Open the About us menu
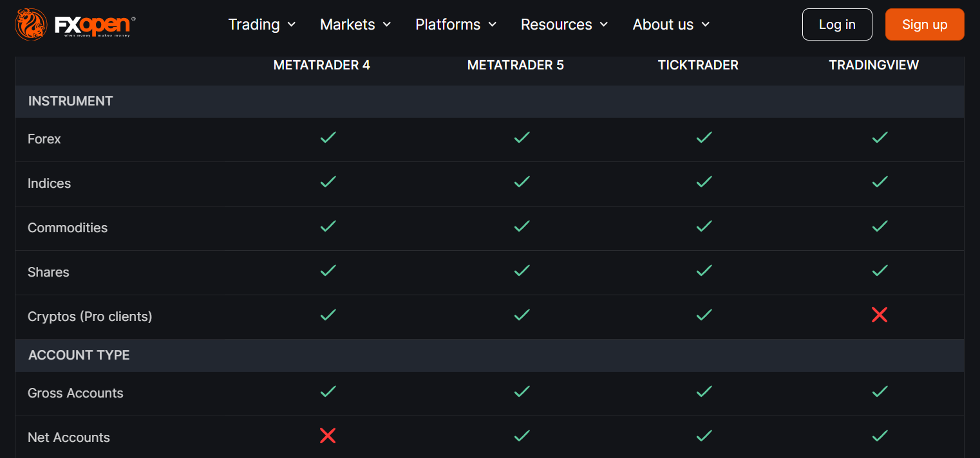The height and width of the screenshot is (458, 980). [x=671, y=24]
